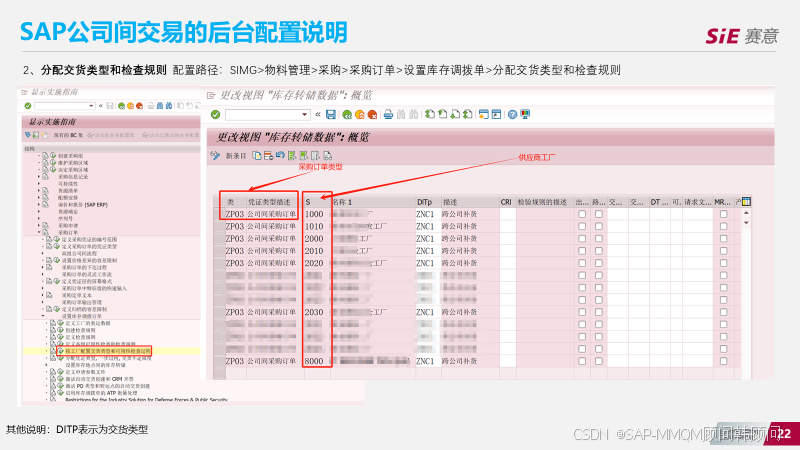Click the green Enter checkmark in the left guide window
The image size is (800, 450).
point(28,106)
